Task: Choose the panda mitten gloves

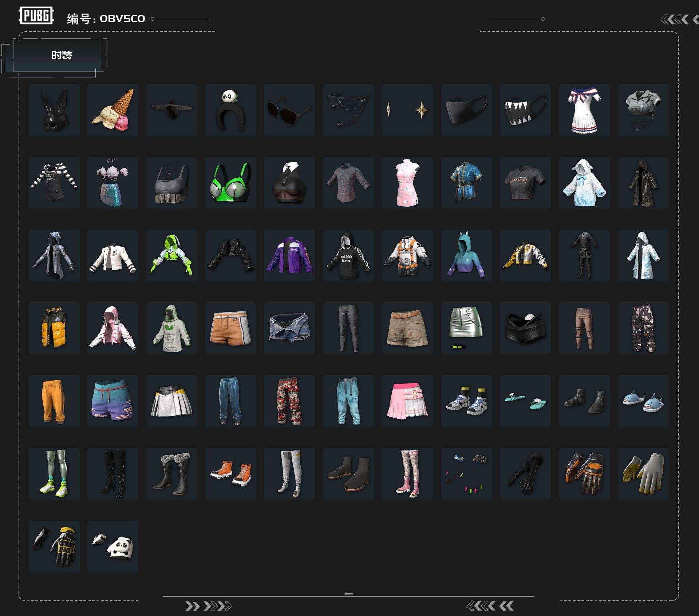Action: [112, 547]
